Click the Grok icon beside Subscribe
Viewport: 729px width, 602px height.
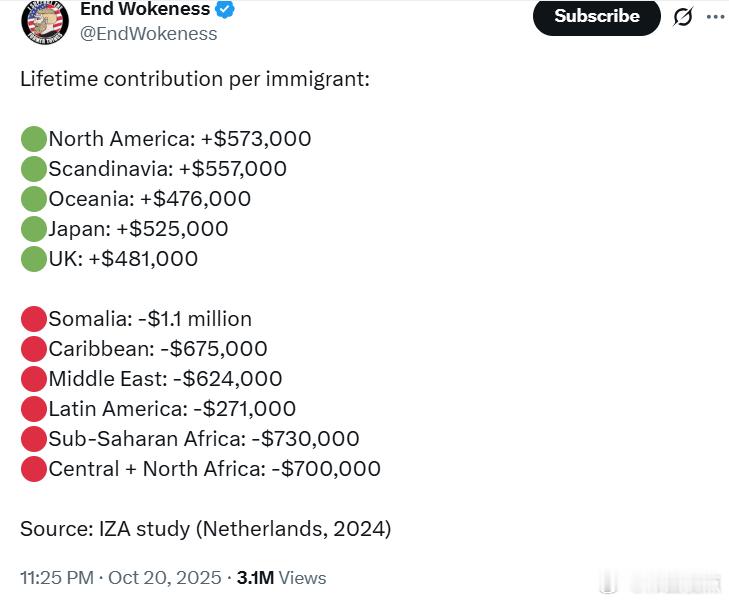click(x=683, y=17)
